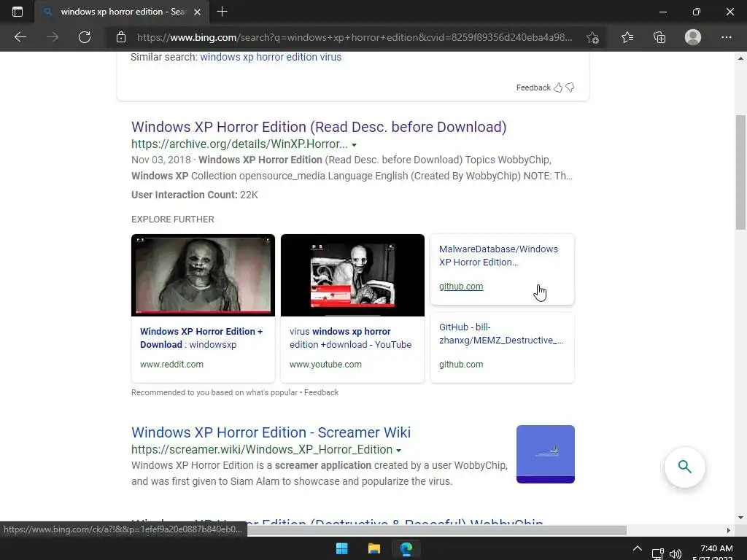Click the www.reddit.com source text
747x560 pixels.
[x=171, y=365]
